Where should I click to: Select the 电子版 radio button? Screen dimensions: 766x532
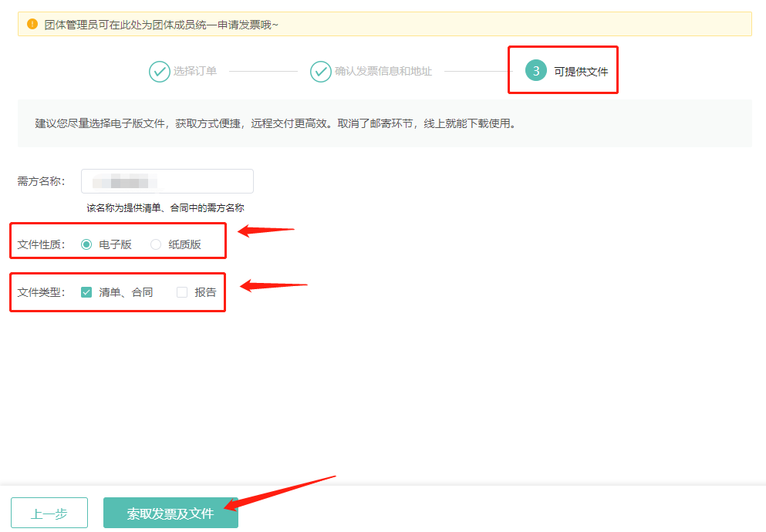pyautogui.click(x=87, y=242)
